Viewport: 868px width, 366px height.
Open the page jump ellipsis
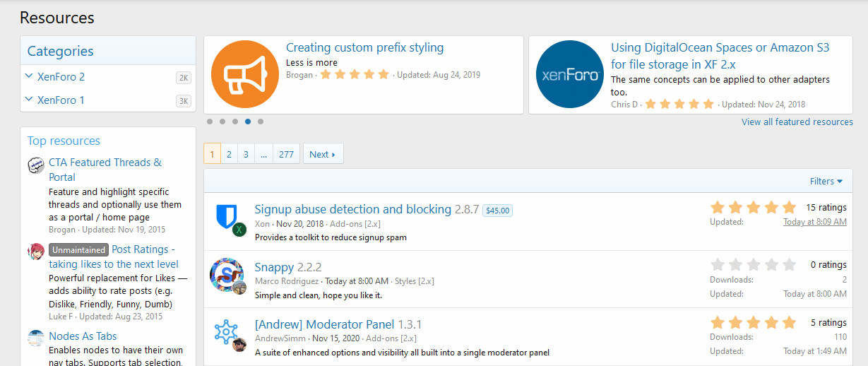(263, 154)
